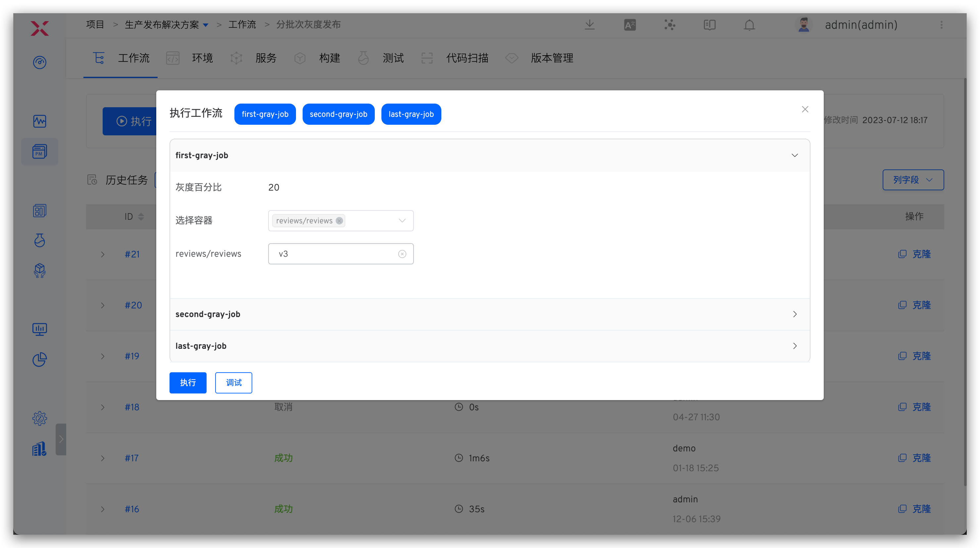
Task: Select the monitoring chart icon in the sidebar
Action: 40,121
